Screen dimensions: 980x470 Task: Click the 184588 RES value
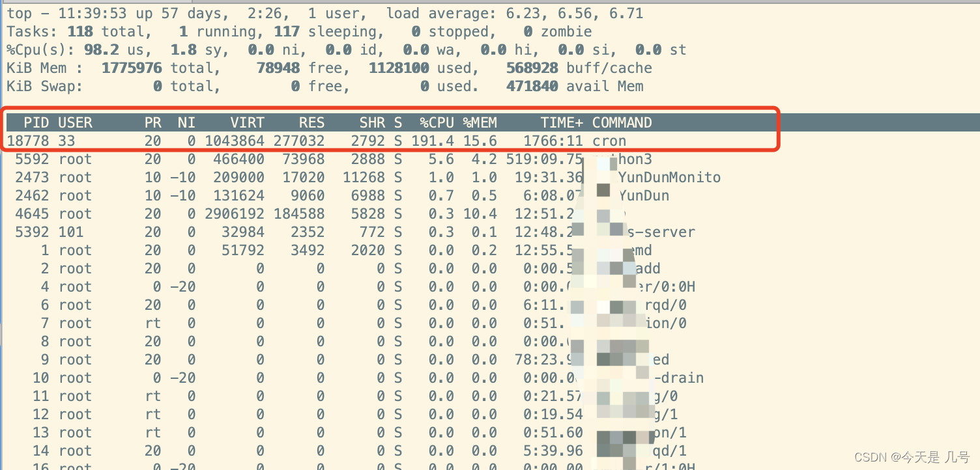click(299, 214)
